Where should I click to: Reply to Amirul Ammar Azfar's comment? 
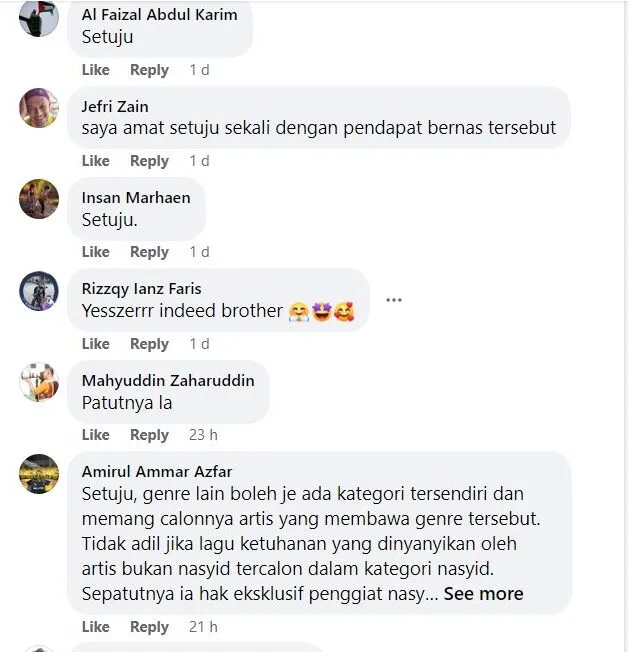(x=149, y=627)
